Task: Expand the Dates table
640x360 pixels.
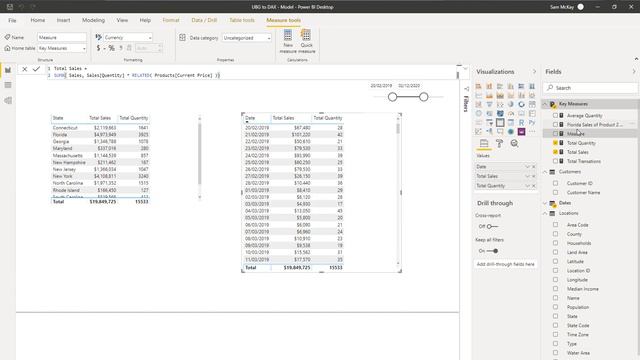Action: click(x=545, y=203)
